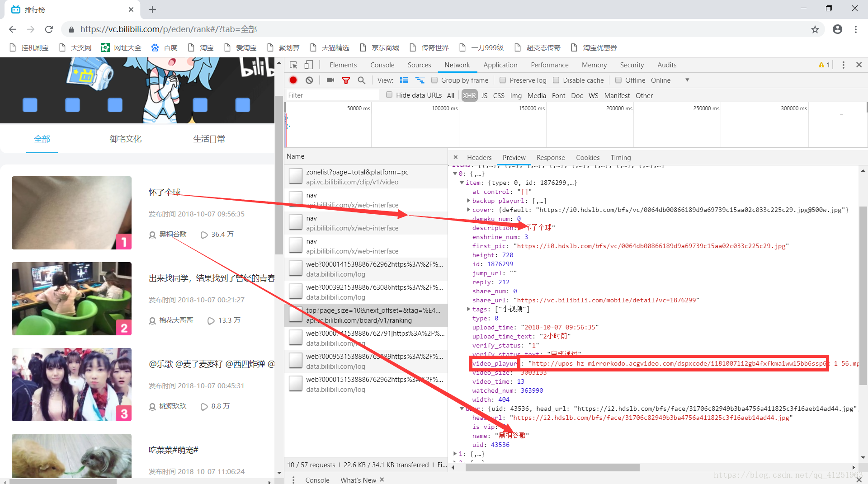
Task: Select the 生活日常 page tab
Action: 209,139
